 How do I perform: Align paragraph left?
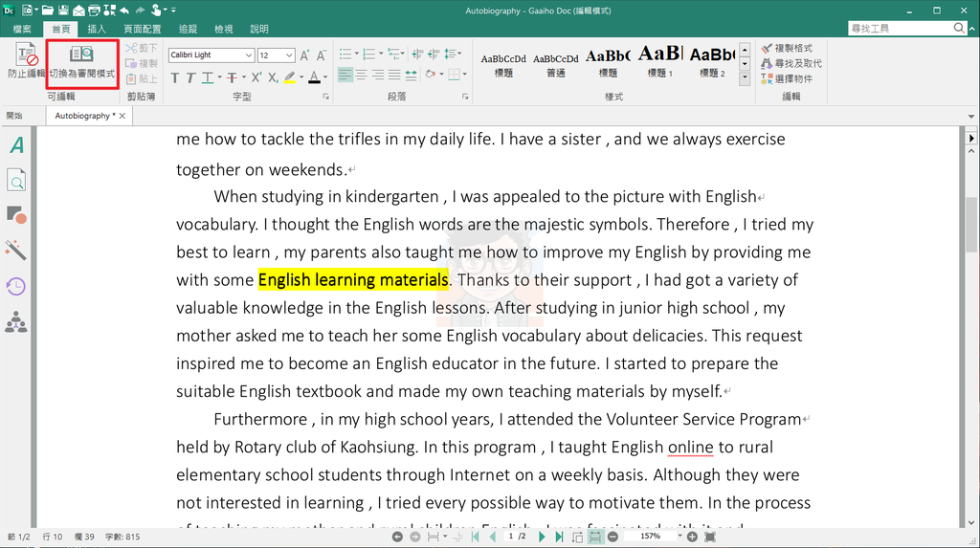[x=345, y=75]
